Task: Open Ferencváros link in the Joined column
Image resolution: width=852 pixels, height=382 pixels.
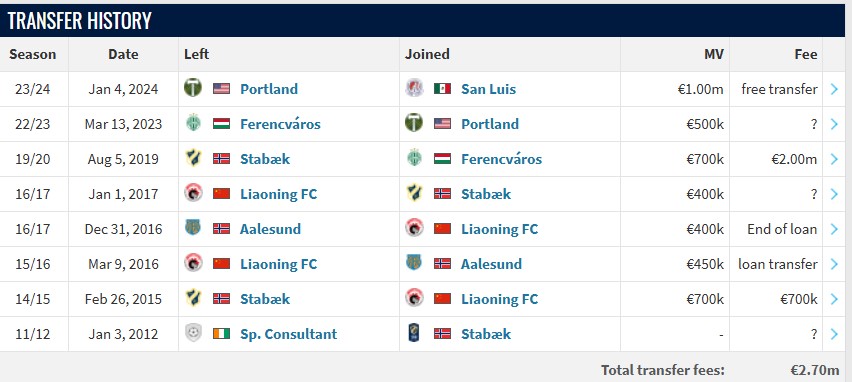Action: pyautogui.click(x=501, y=159)
